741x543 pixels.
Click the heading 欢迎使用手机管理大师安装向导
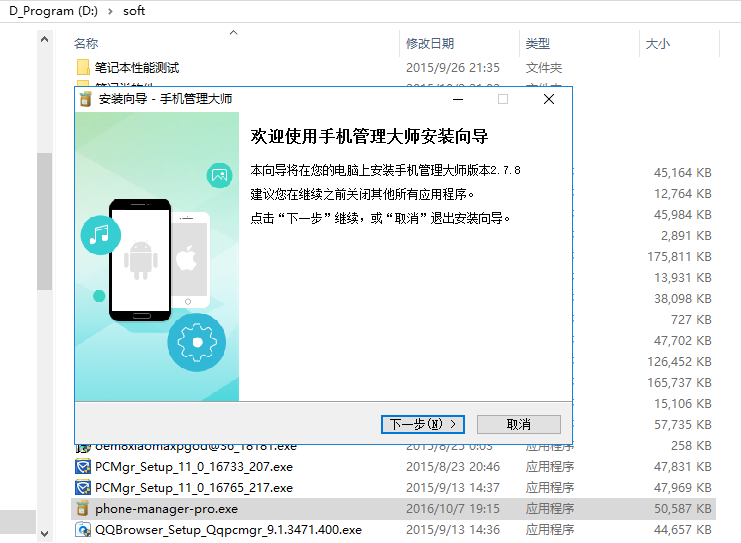369,136
